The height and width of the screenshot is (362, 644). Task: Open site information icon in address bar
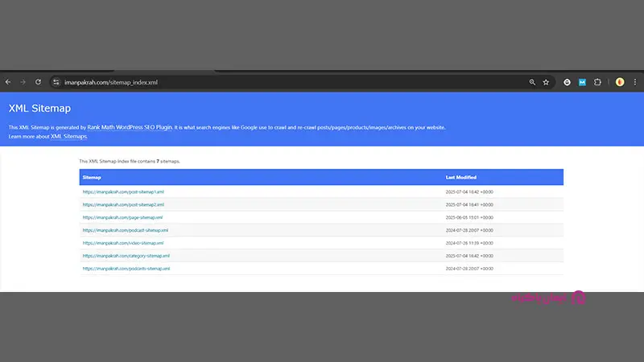point(56,82)
